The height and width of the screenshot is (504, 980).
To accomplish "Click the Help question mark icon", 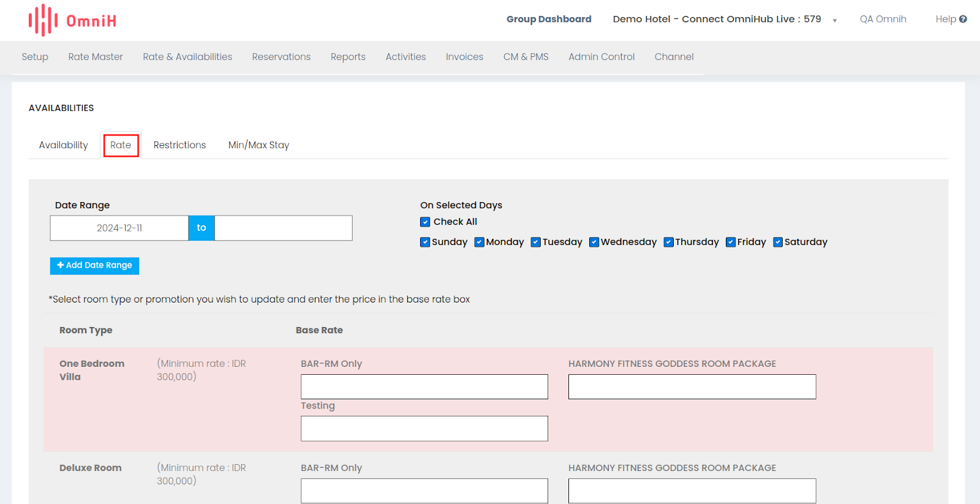I will (963, 19).
